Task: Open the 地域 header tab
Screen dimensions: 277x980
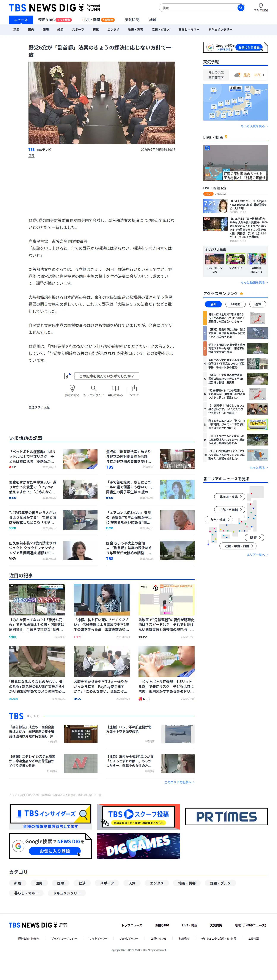Action: coord(152,20)
